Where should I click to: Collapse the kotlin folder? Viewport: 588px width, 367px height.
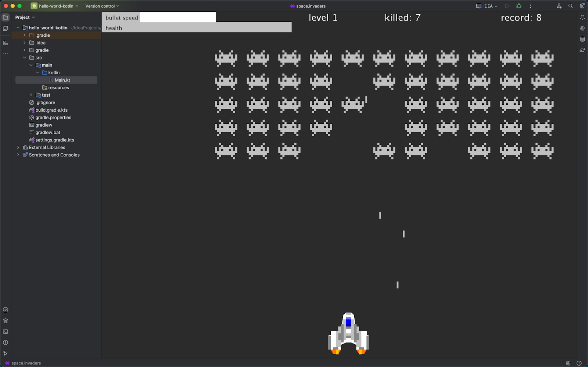click(37, 72)
